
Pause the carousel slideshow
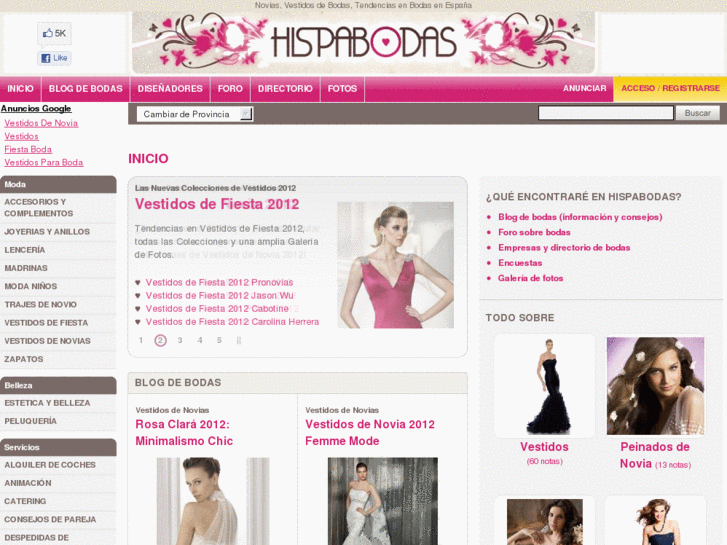click(x=239, y=340)
